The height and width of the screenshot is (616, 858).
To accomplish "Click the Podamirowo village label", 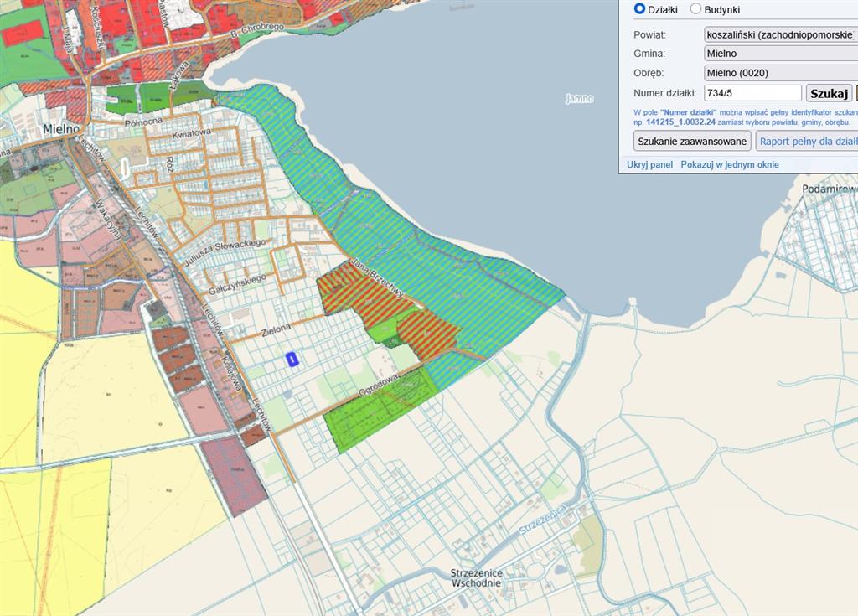I will coord(829,189).
